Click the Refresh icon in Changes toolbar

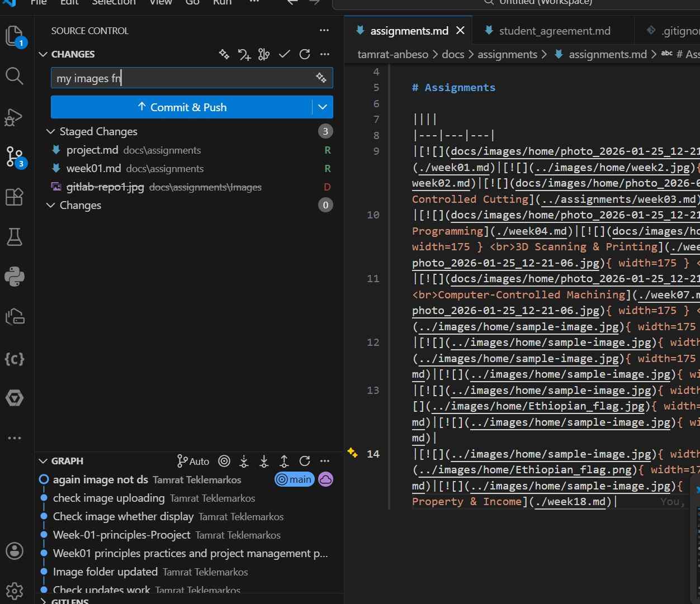pos(305,54)
